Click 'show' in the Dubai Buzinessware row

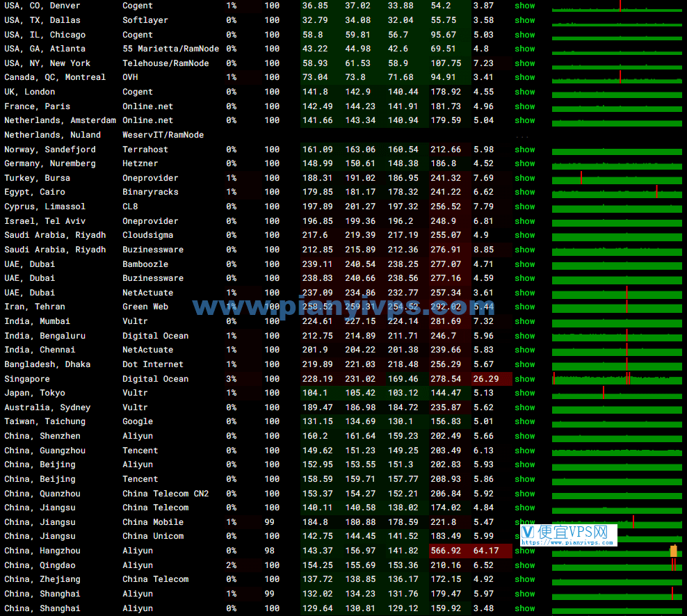point(524,278)
